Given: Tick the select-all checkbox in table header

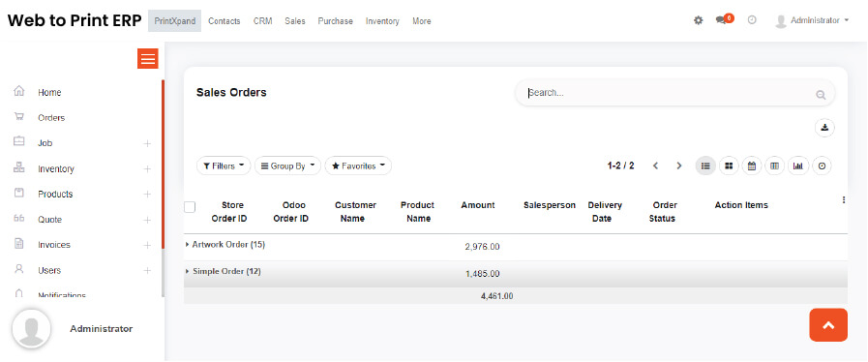Looking at the screenshot, I should [x=190, y=207].
